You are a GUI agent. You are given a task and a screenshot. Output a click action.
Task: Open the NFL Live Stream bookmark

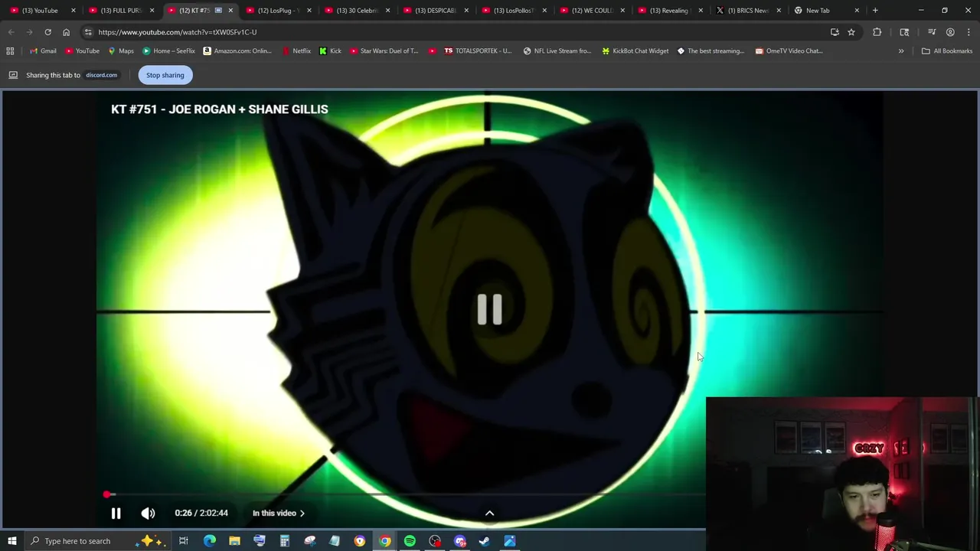557,51
